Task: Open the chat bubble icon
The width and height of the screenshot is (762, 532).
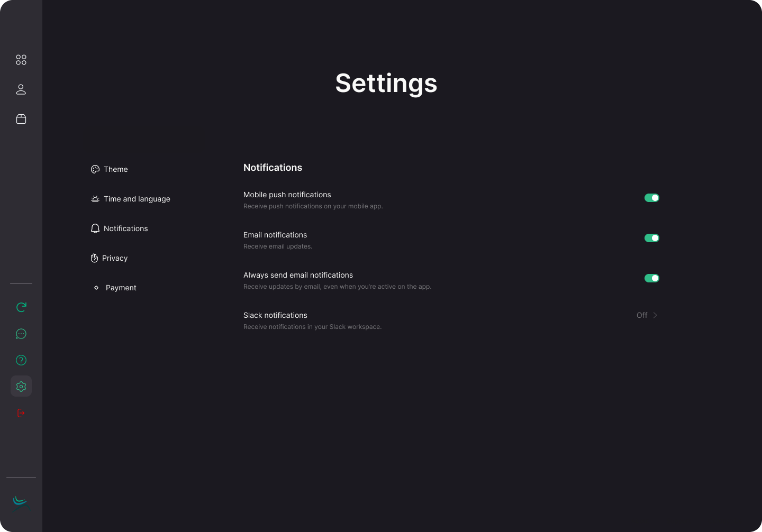Action: (x=21, y=334)
